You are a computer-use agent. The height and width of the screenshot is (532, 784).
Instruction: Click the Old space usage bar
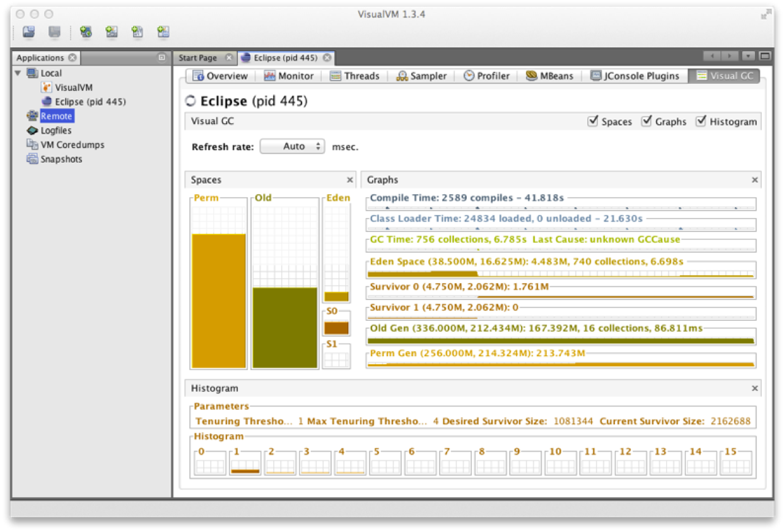284,327
